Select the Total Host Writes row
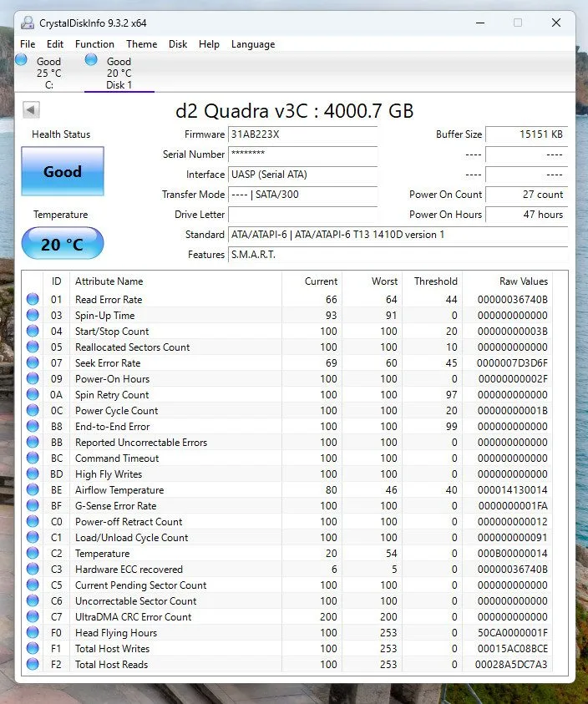Viewport: 588px width, 704px height. [x=287, y=648]
